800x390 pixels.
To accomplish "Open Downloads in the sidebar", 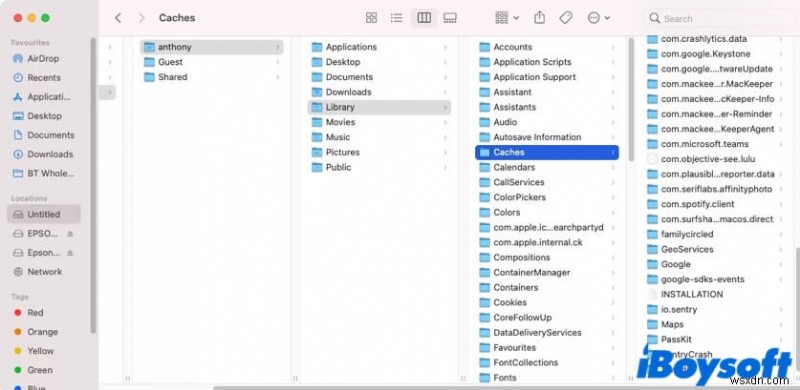I will coord(43,154).
